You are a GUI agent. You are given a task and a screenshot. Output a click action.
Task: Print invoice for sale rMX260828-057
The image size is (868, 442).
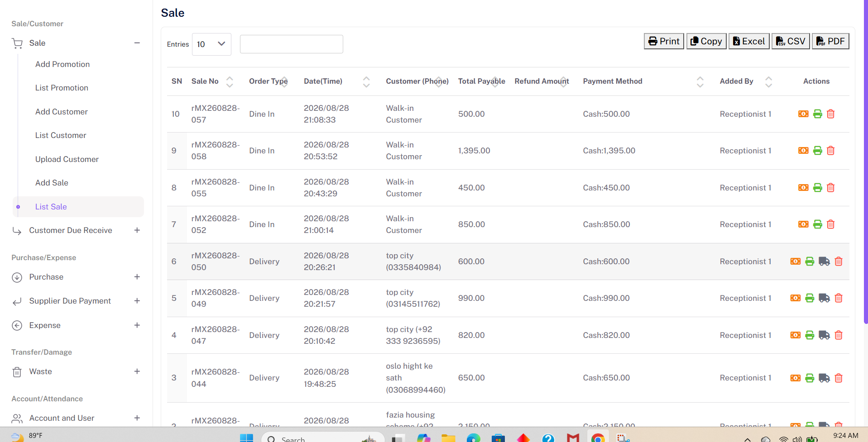(x=817, y=114)
